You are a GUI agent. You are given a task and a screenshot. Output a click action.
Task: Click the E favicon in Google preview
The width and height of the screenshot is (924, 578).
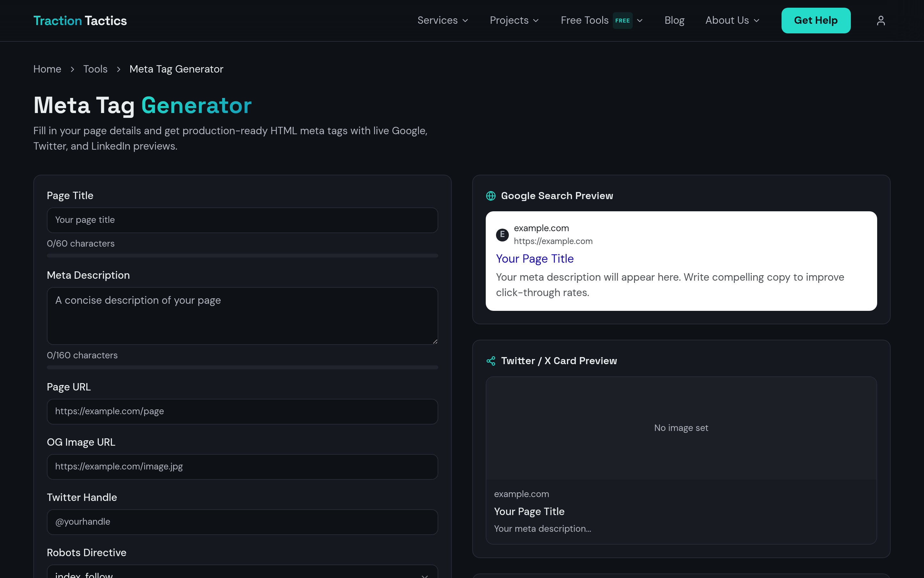[x=502, y=234]
